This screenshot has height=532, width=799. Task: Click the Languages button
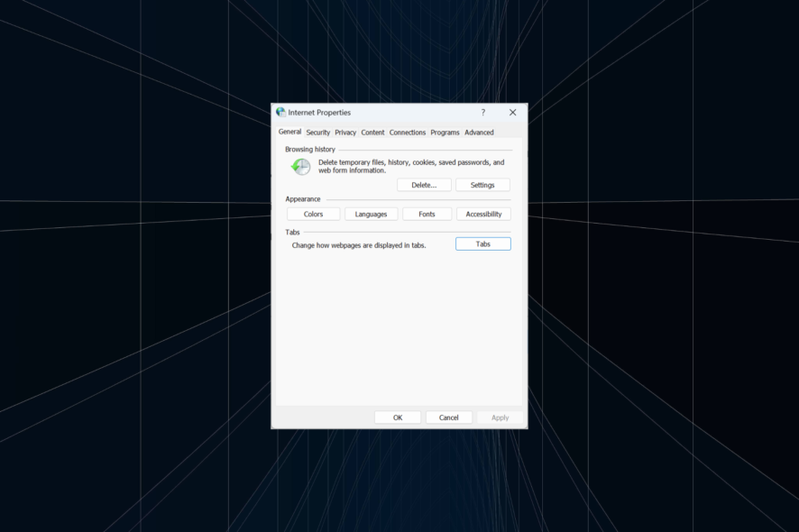click(371, 214)
